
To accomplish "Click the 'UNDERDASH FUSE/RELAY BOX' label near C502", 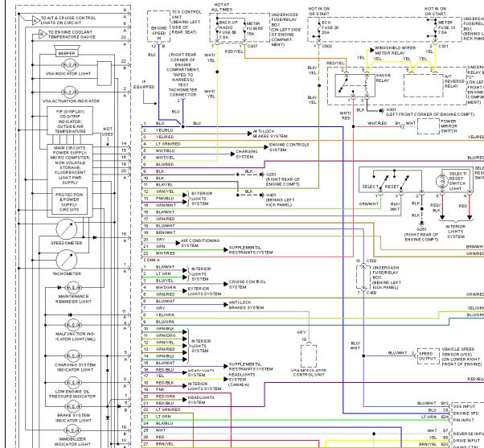I will click(x=387, y=277).
